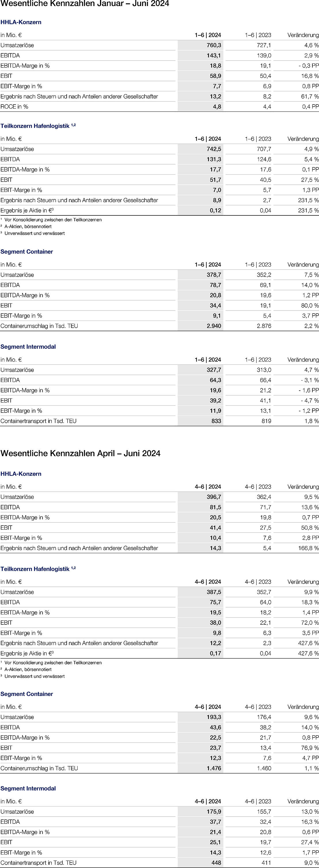Select the container transport value 833

(x=216, y=421)
